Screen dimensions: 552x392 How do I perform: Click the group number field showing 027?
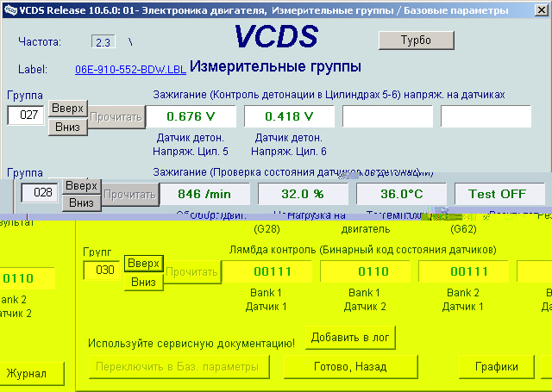coord(25,115)
